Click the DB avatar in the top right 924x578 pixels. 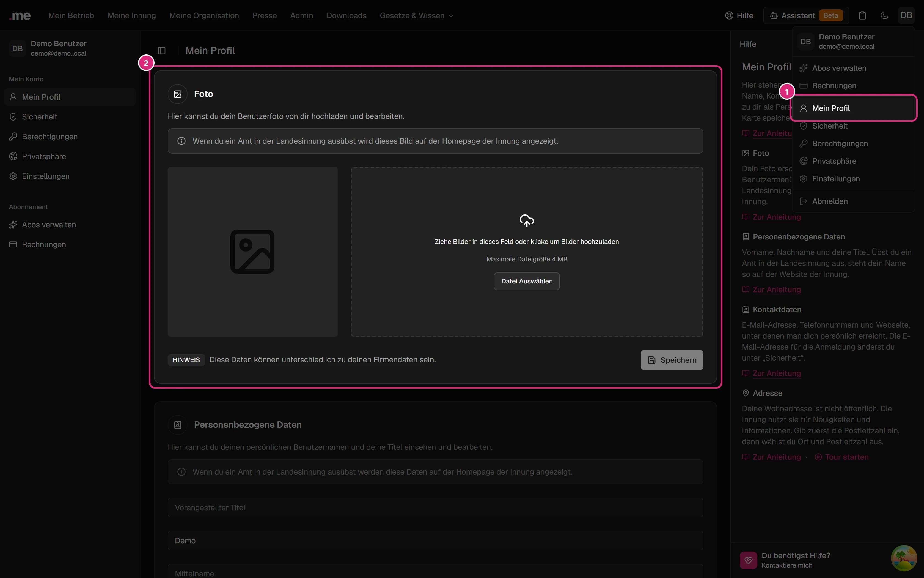click(906, 16)
